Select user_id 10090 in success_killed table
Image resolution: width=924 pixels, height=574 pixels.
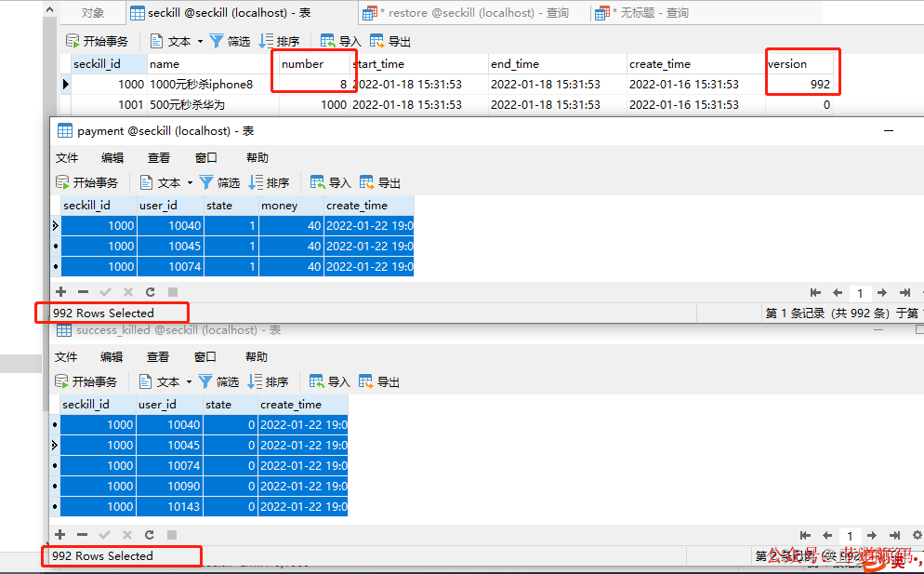tap(168, 486)
